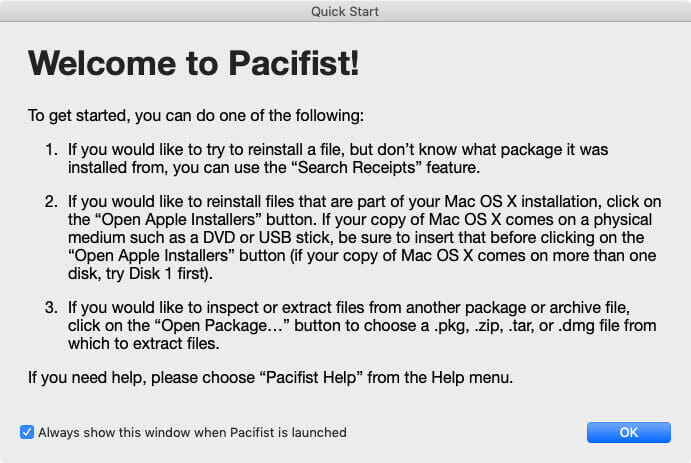
Task: Click list number 1 marker
Action: pyautogui.click(x=51, y=149)
